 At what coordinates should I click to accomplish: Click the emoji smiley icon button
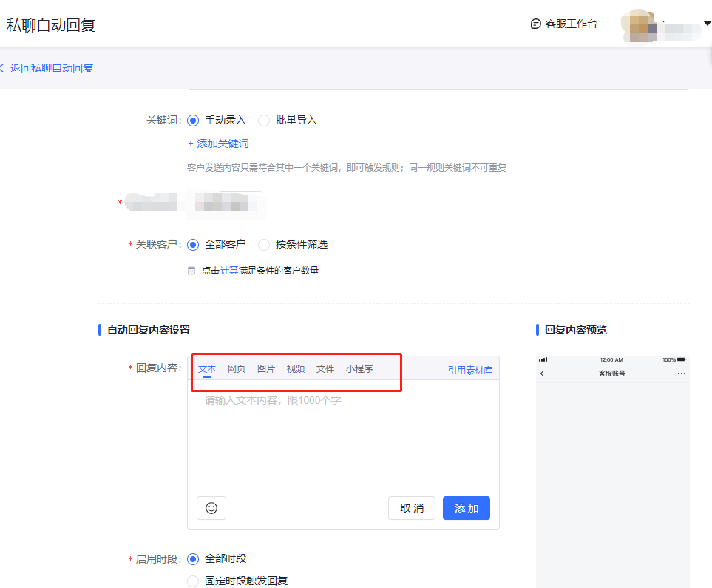pyautogui.click(x=211, y=508)
